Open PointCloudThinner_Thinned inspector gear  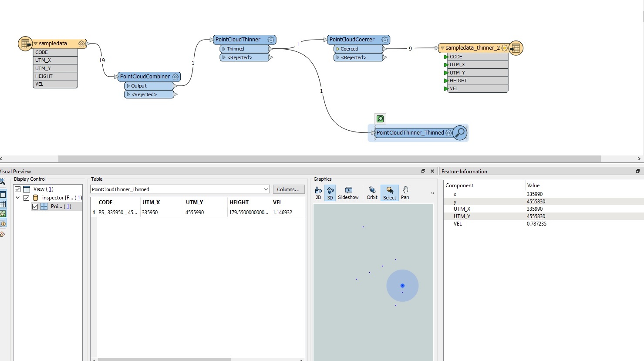click(x=448, y=133)
